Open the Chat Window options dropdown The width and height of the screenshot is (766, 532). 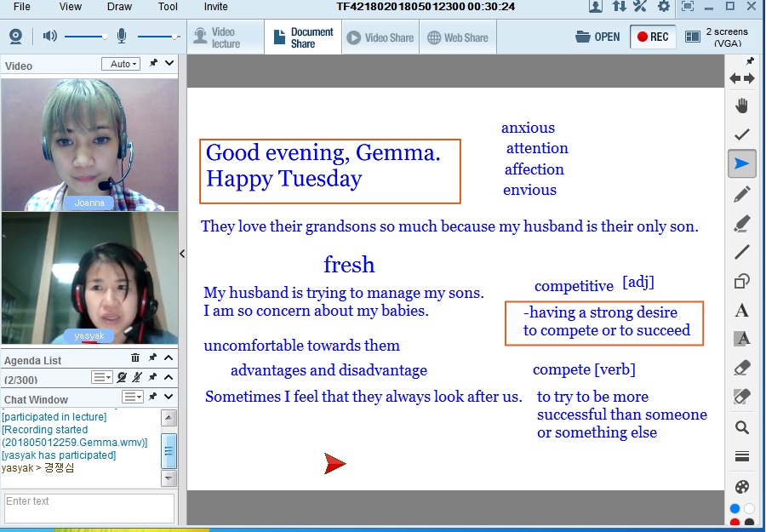[x=133, y=397]
